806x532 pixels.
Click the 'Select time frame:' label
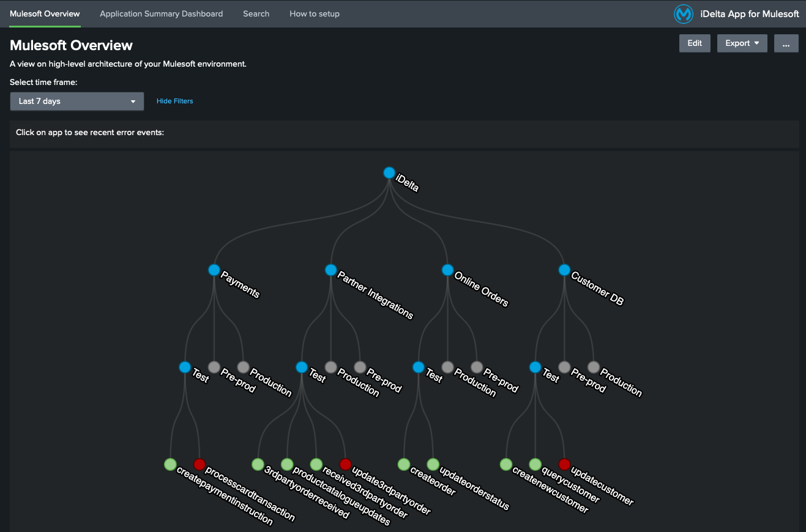click(43, 82)
